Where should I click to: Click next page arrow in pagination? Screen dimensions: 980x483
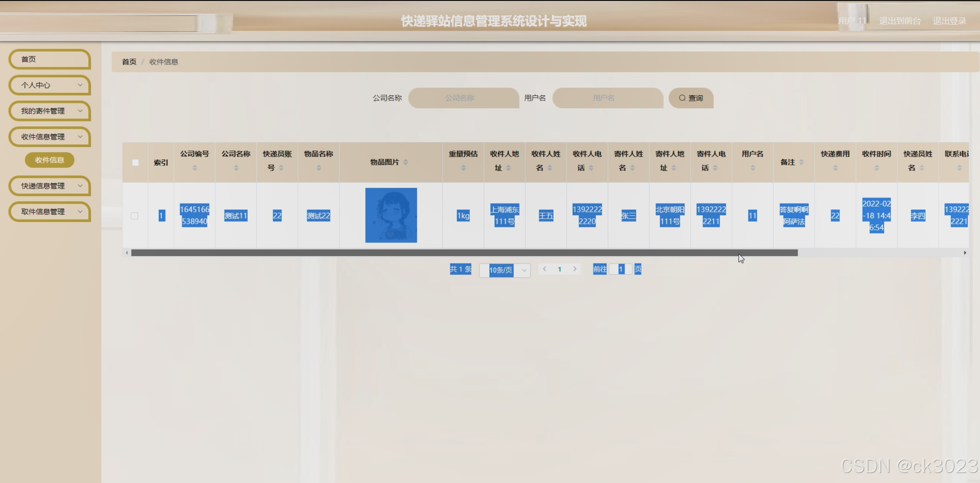575,269
